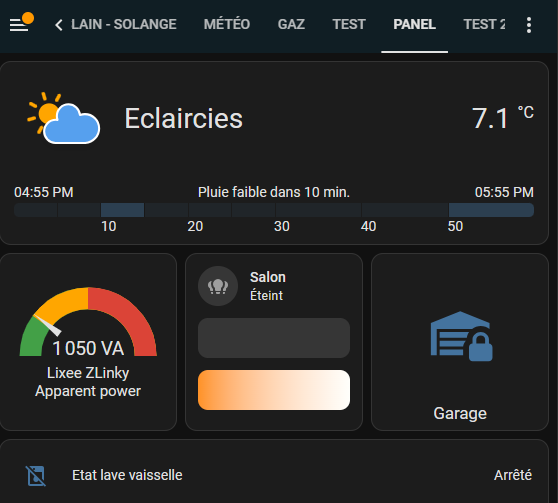This screenshot has width=558, height=503.
Task: Click the locked garage door icon
Action: (x=461, y=336)
